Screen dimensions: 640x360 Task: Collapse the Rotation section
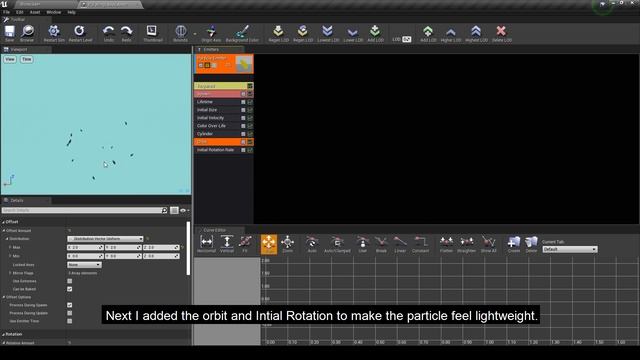3,334
